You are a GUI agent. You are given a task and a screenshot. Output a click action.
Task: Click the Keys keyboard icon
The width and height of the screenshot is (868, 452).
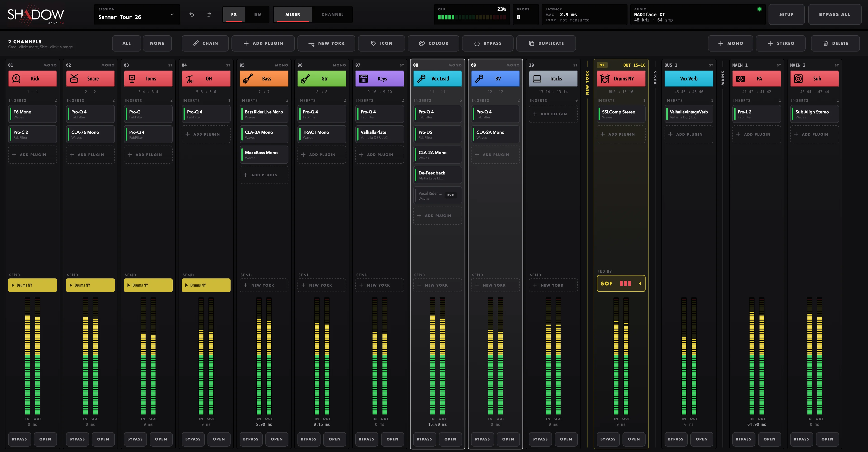[x=363, y=78]
